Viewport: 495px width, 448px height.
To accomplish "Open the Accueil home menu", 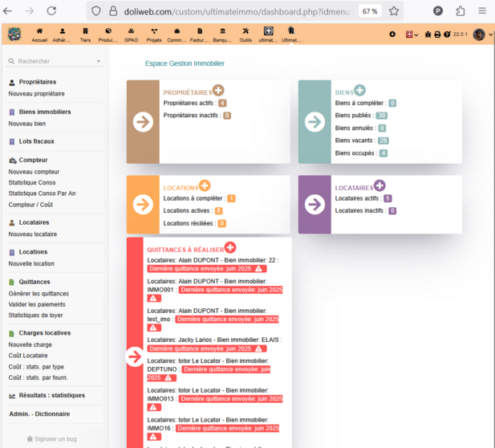I will click(x=39, y=35).
